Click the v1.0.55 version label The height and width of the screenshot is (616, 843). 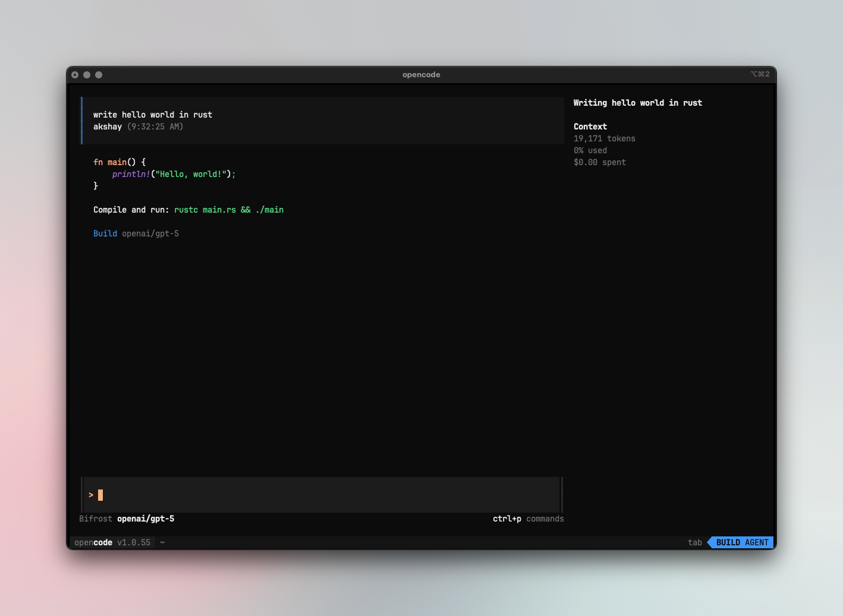point(134,542)
